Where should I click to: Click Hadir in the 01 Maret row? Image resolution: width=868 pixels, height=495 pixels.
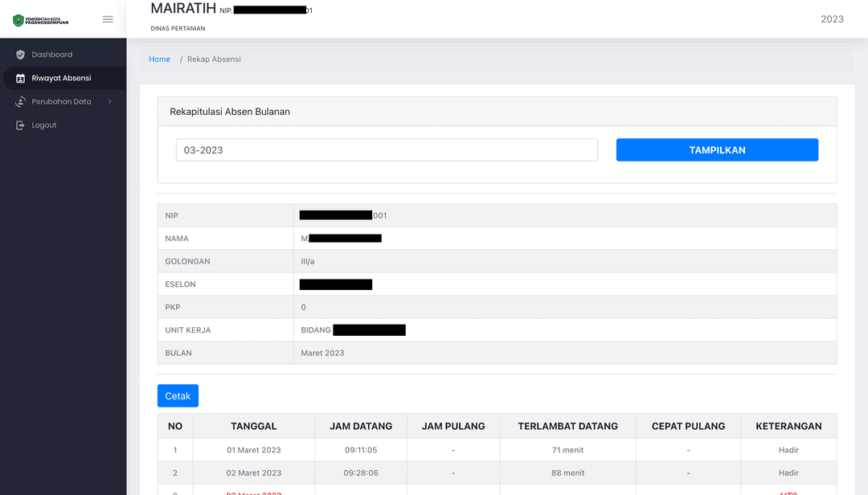coord(789,450)
